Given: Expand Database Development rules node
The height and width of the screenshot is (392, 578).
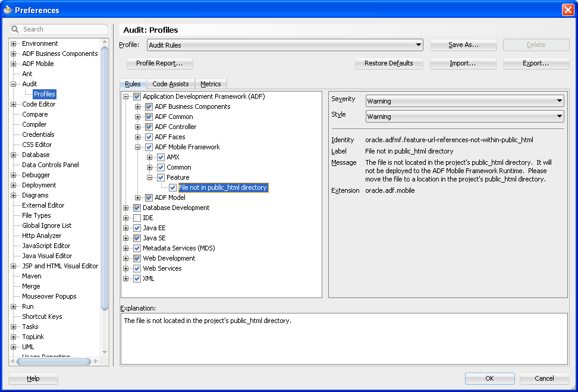Looking at the screenshot, I should click(125, 208).
